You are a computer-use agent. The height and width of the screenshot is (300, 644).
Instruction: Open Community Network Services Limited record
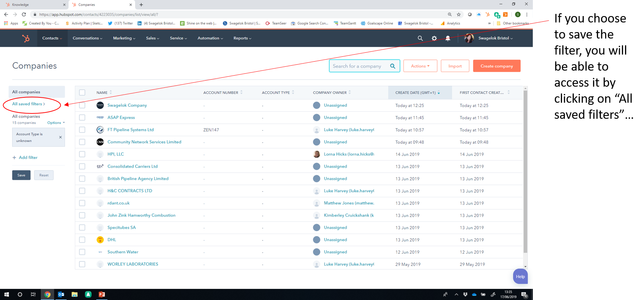[144, 142]
